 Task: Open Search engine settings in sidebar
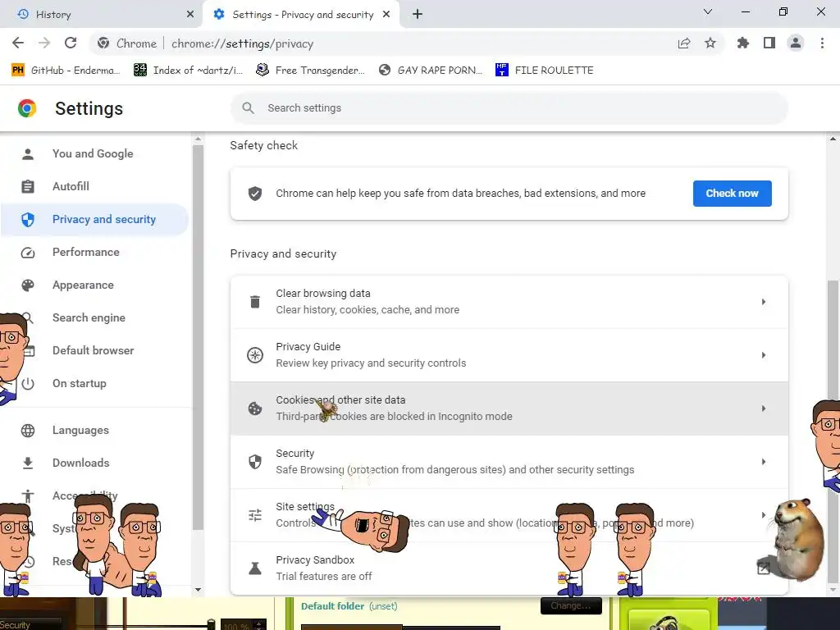tap(89, 318)
